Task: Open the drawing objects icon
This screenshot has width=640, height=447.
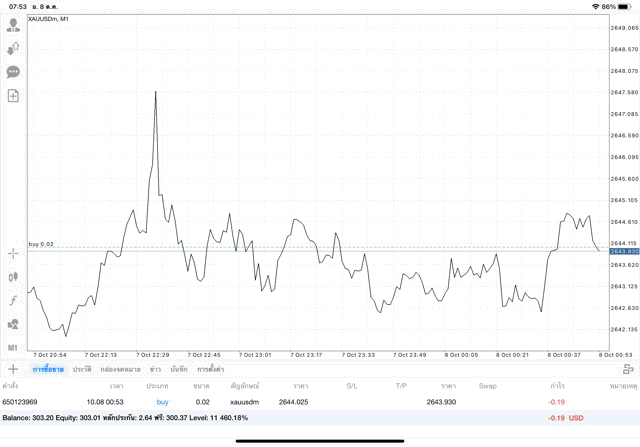Action: [x=13, y=324]
